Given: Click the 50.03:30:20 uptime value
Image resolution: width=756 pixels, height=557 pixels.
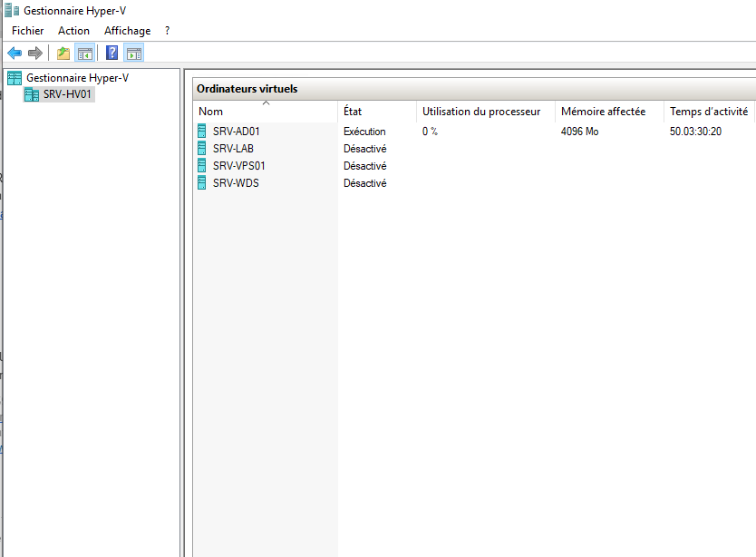Looking at the screenshot, I should pyautogui.click(x=695, y=132).
